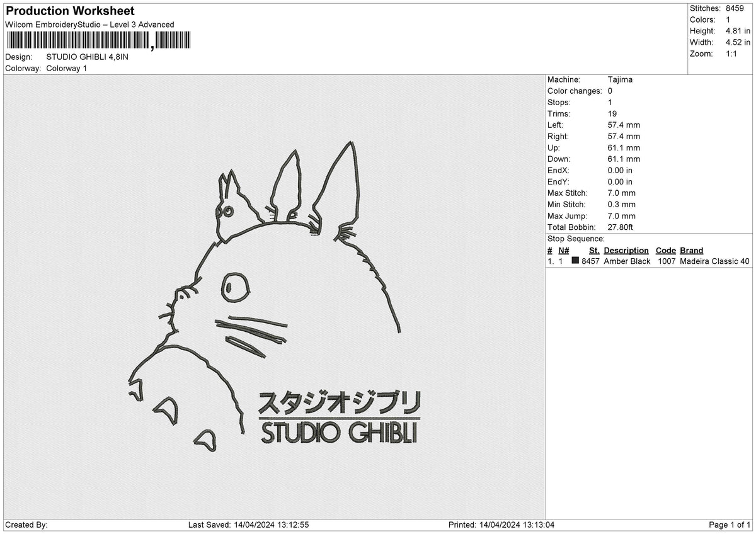This screenshot has width=756, height=534.
Task: Click the 'Printed: 14/04/2024 13:13:04' footer entry
Action: 501,525
